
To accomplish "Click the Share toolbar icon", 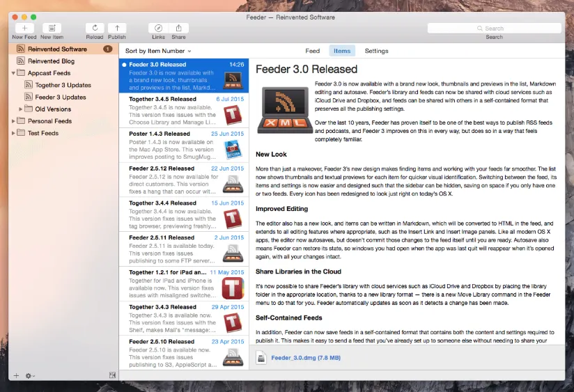I will tap(178, 28).
